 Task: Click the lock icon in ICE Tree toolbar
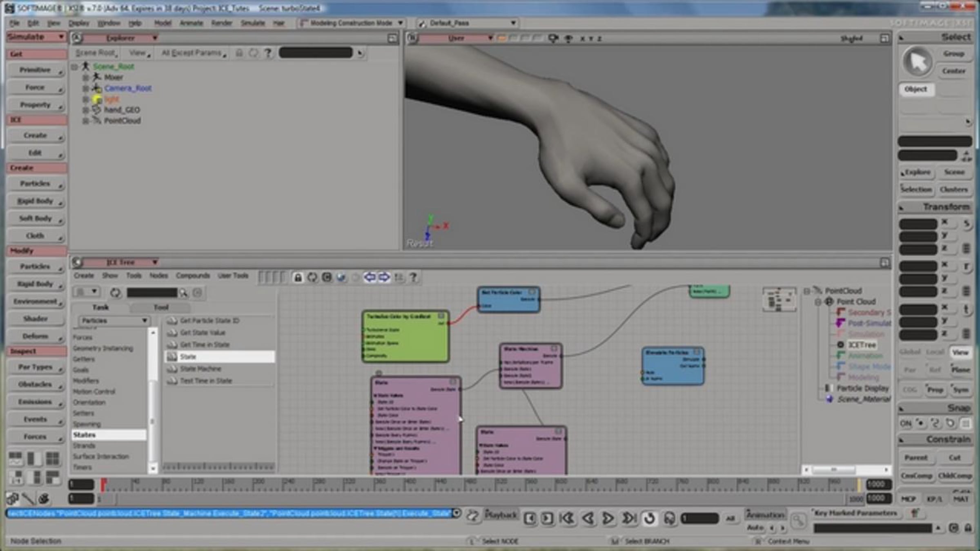[x=298, y=278]
